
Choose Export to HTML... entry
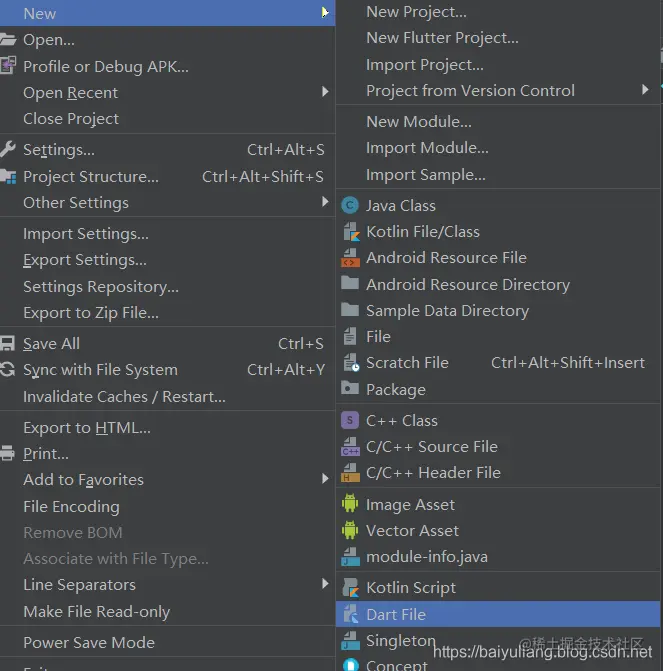coord(87,428)
